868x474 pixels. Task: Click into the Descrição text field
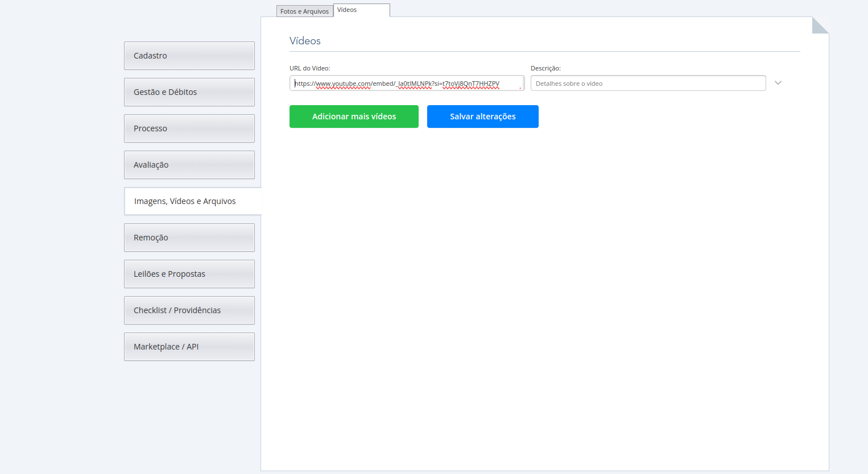pyautogui.click(x=648, y=84)
